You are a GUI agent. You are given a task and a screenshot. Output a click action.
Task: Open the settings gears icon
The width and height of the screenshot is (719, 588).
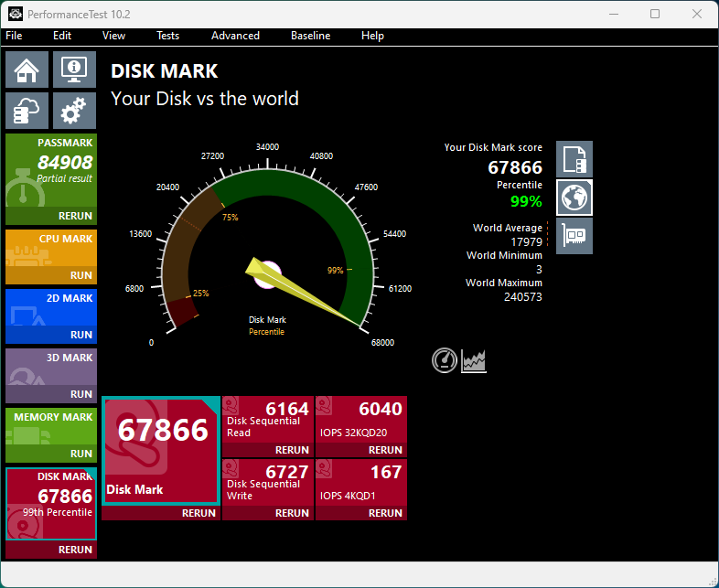click(x=74, y=111)
